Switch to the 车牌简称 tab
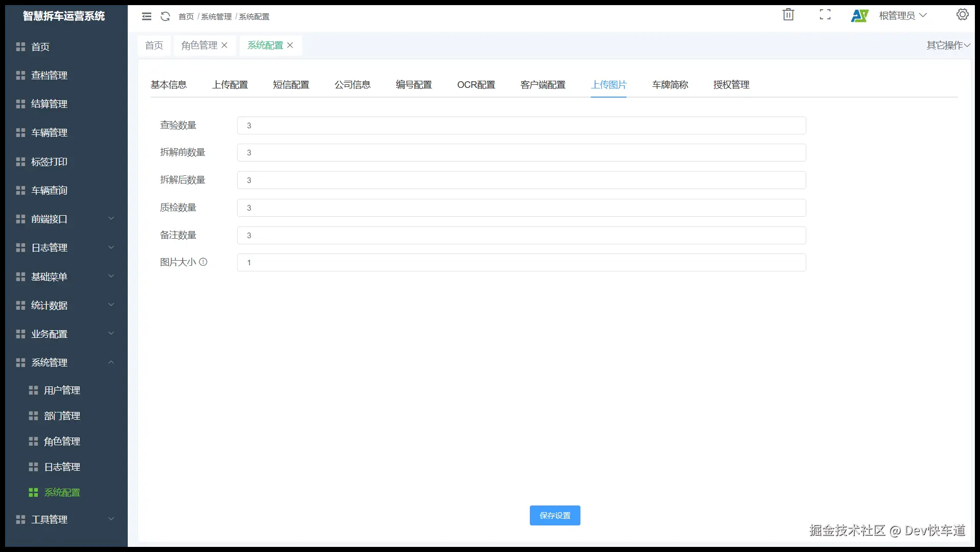The image size is (980, 552). 670,85
